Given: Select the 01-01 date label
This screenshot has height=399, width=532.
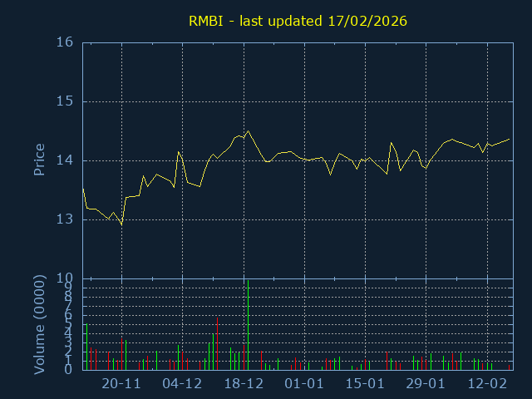Looking at the screenshot, I should pos(304,384).
